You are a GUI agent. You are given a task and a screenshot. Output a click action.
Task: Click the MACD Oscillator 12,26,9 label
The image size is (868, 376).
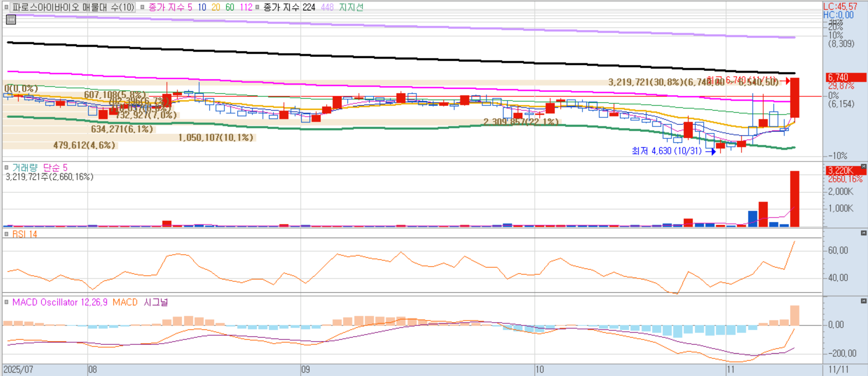pos(60,302)
